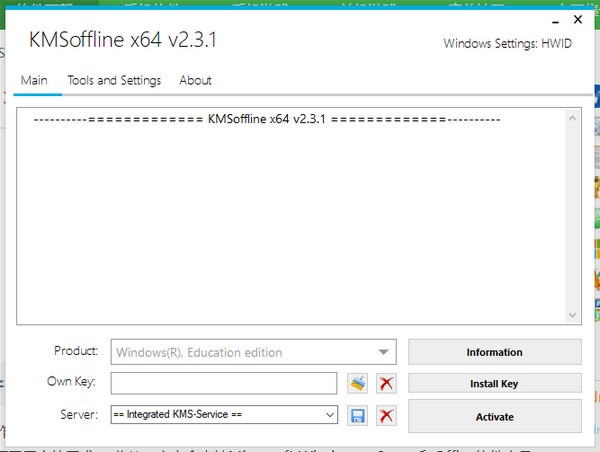Image resolution: width=600 pixels, height=452 pixels.
Task: Click the paste key icon beside Own Key
Action: pos(357,383)
